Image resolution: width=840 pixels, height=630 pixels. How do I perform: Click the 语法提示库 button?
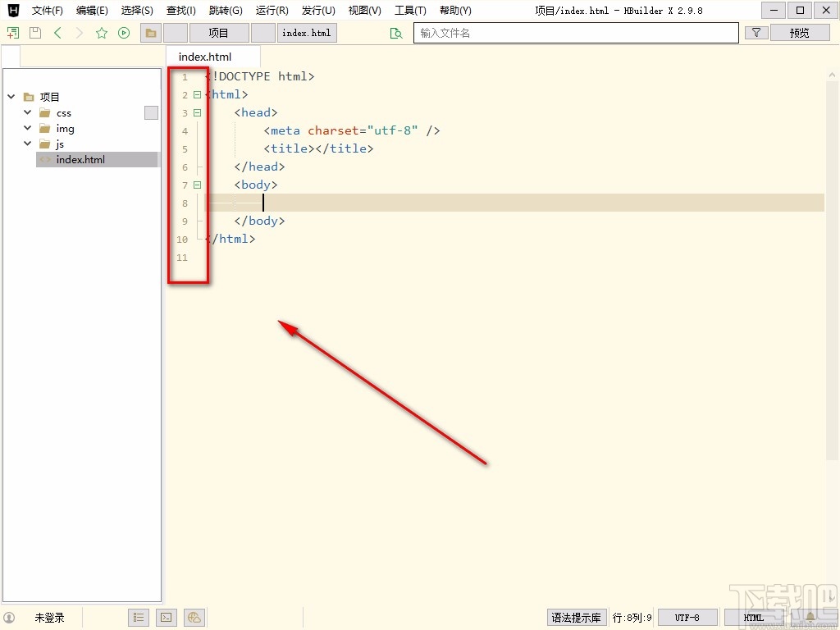click(577, 618)
